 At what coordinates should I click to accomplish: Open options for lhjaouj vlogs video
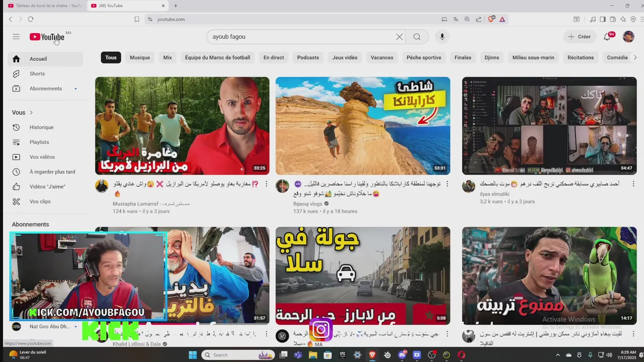(x=447, y=184)
